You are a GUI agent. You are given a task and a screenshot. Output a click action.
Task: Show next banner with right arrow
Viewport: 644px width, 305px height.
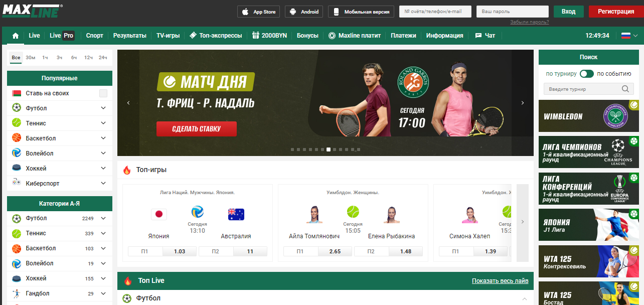(x=523, y=103)
